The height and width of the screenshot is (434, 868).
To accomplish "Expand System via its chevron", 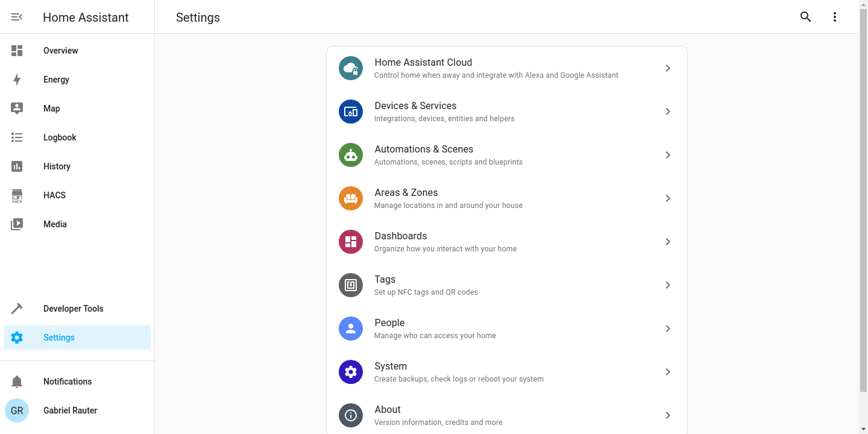I will point(668,372).
